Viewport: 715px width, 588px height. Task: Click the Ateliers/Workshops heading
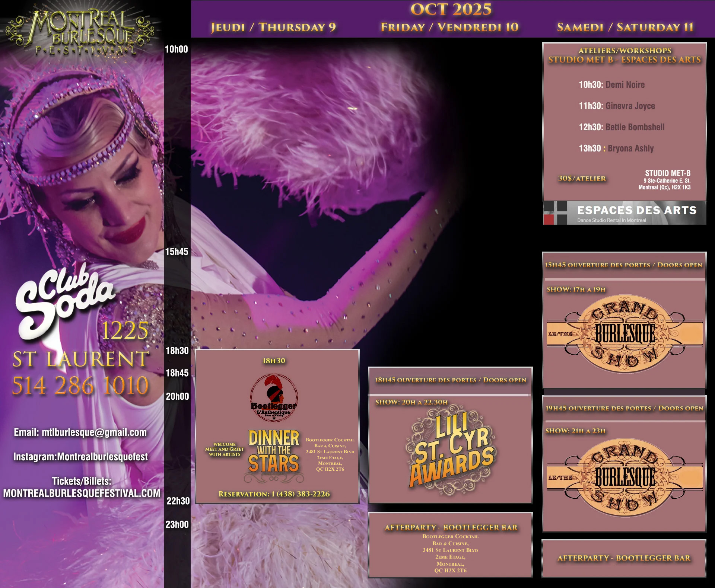coord(625,51)
